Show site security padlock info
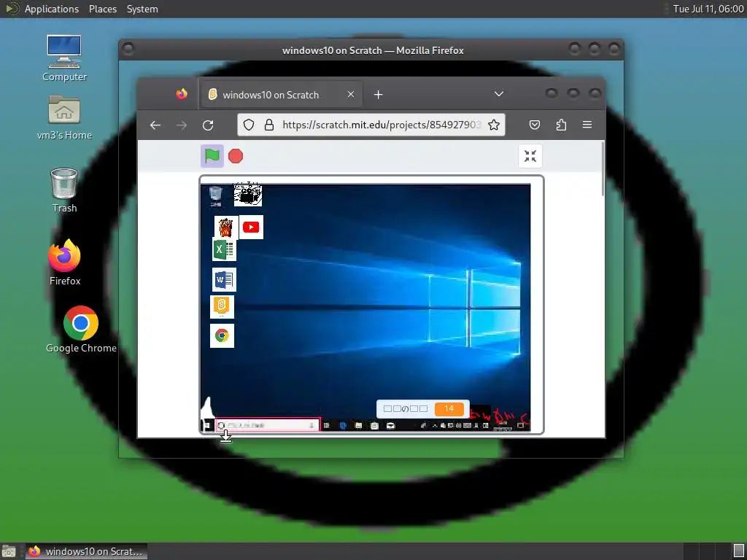Screen dimensions: 747x560 click(269, 125)
